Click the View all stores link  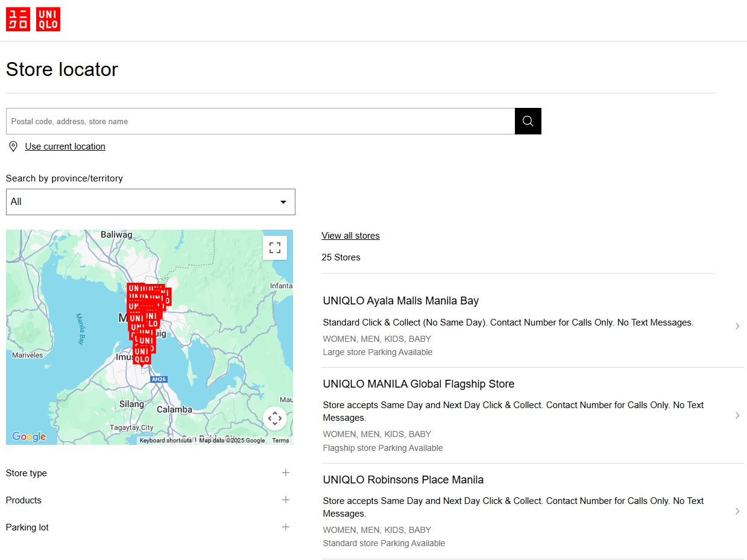pyautogui.click(x=350, y=236)
